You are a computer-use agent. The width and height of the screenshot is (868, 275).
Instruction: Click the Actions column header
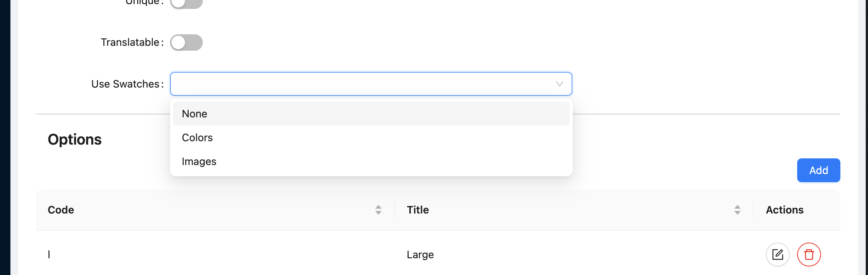point(784,210)
